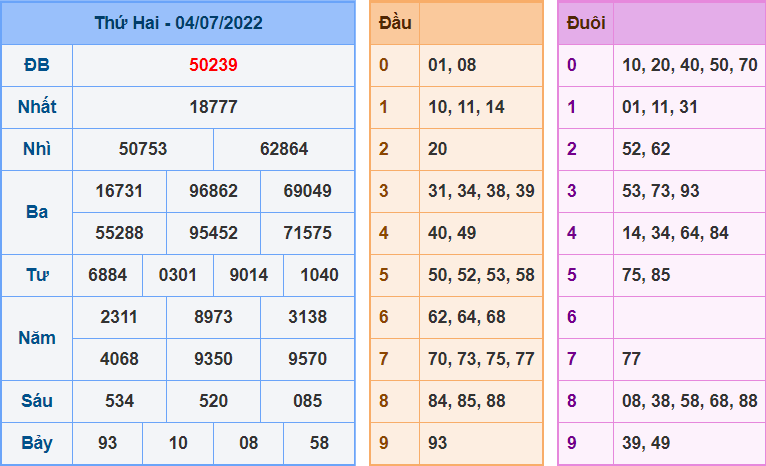
Task: Select Đầu values 31, 34, 38, 39
Action: tap(481, 191)
